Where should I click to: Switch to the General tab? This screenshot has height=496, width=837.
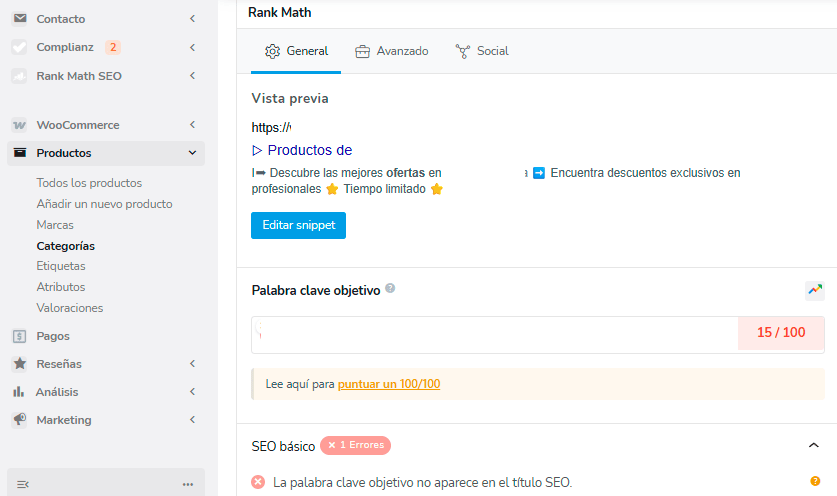pyautogui.click(x=296, y=51)
